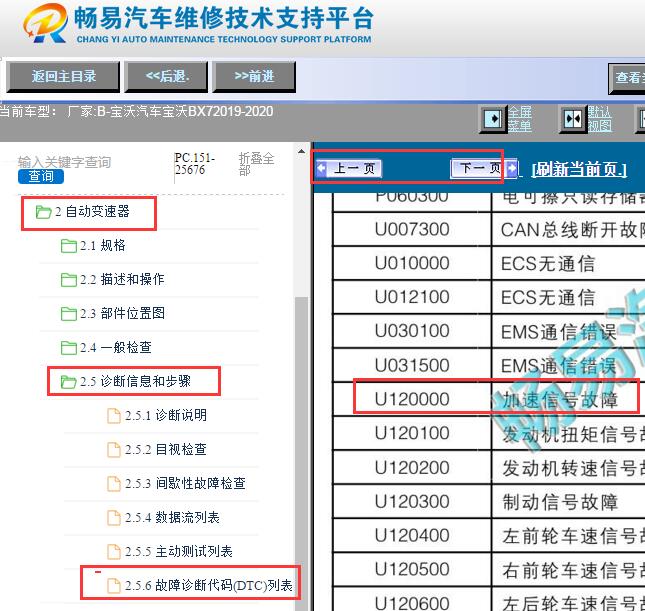The image size is (645, 611).
Task: Click the left arrow icon beside 上一页
Action: (x=321, y=168)
